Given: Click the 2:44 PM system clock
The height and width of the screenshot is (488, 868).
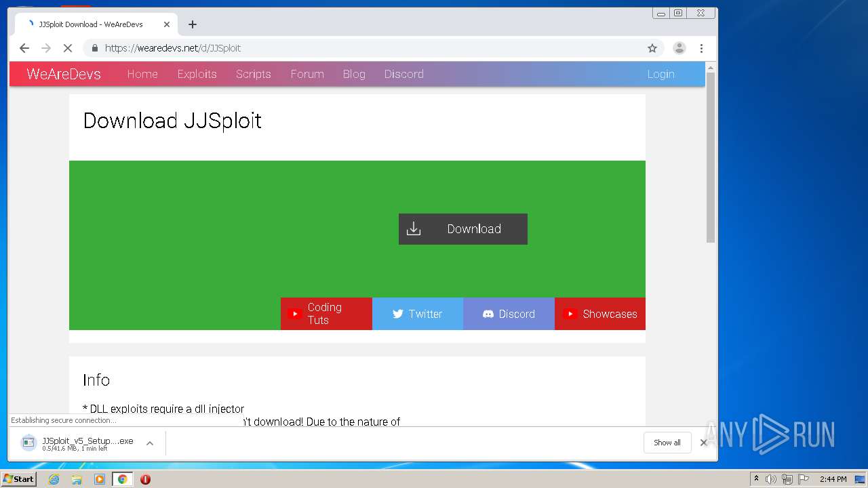Looking at the screenshot, I should tap(833, 479).
